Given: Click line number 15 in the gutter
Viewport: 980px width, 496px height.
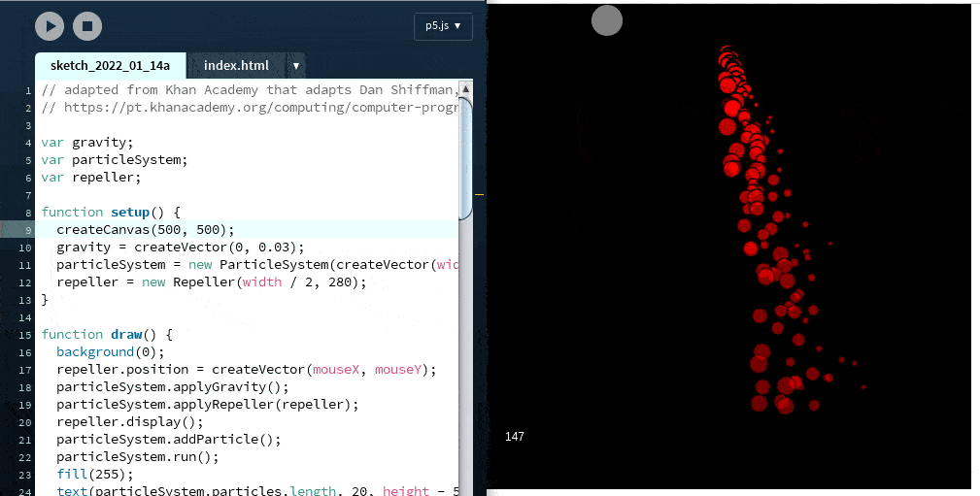Looking at the screenshot, I should tap(28, 334).
